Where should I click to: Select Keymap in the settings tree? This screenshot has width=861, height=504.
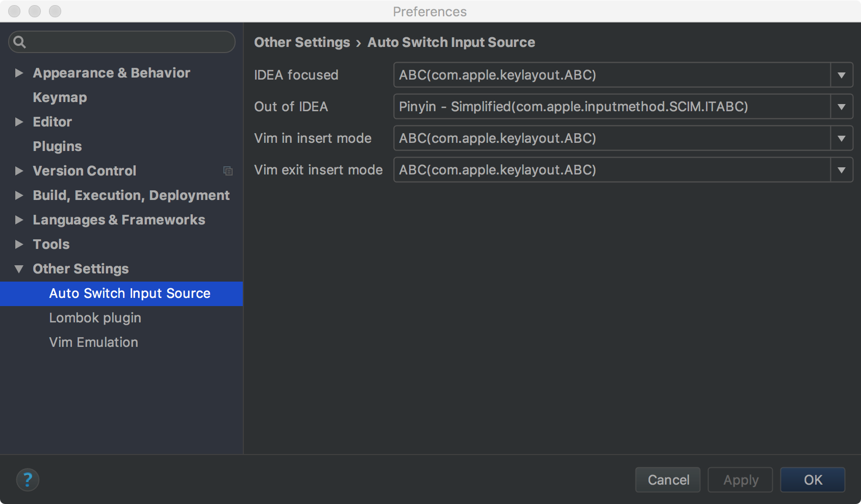click(60, 97)
